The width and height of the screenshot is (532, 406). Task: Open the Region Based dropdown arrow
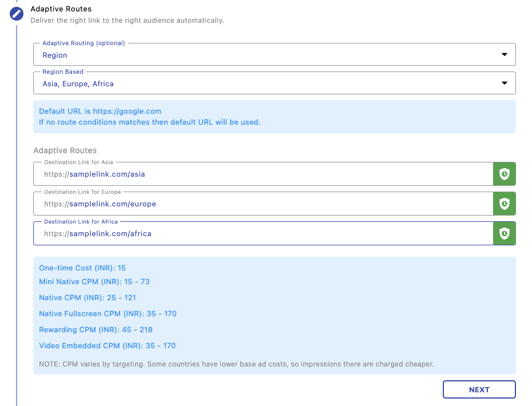pyautogui.click(x=504, y=83)
